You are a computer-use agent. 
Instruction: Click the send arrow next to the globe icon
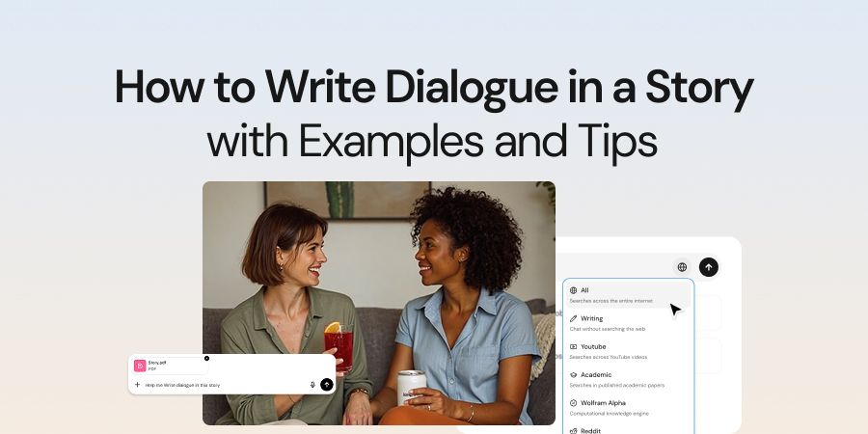coord(709,267)
